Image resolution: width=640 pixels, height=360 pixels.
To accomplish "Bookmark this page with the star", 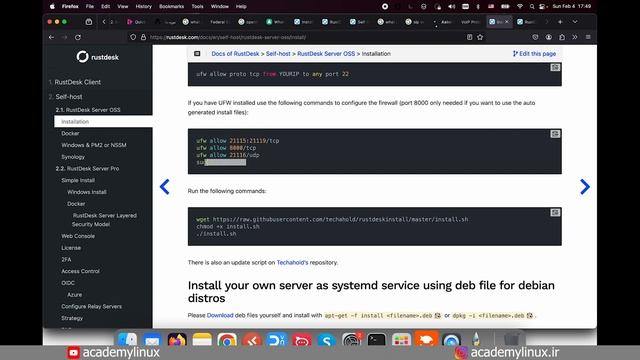I will 480,37.
